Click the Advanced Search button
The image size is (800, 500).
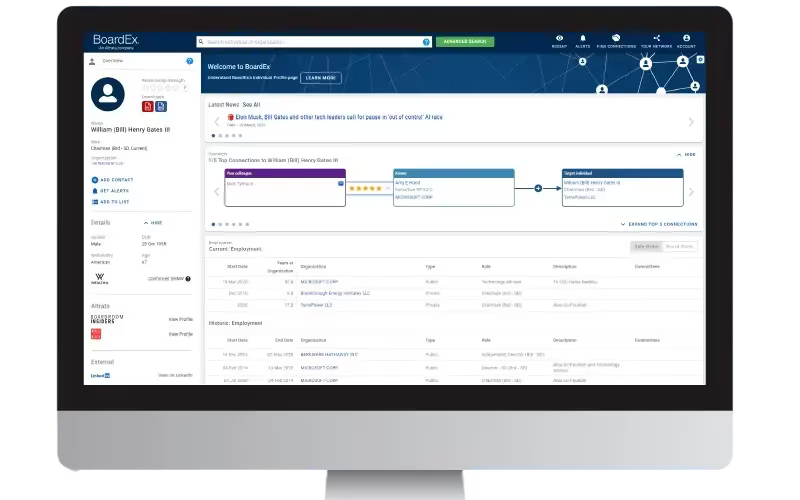coord(465,41)
